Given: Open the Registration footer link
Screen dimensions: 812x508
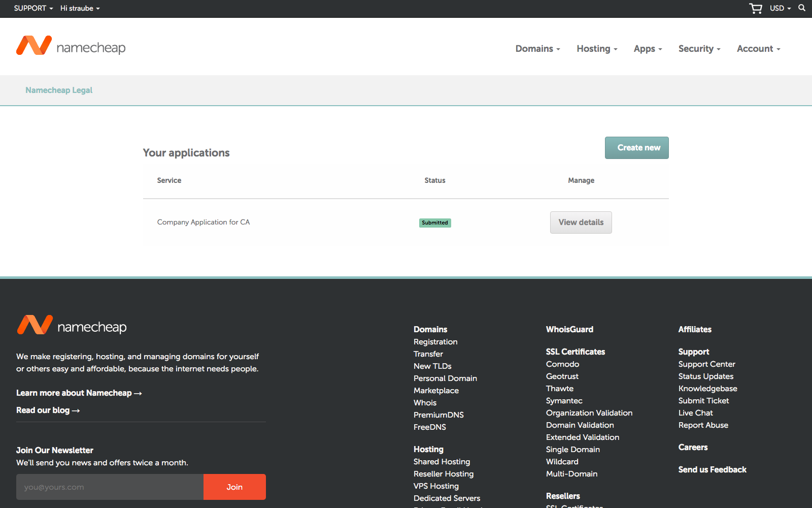Looking at the screenshot, I should coord(435,342).
